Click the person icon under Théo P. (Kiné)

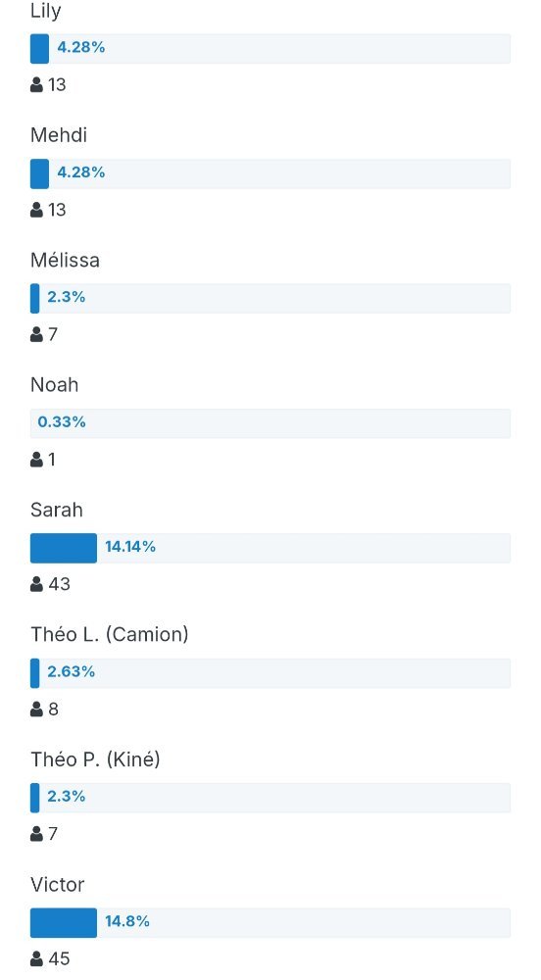(x=36, y=834)
